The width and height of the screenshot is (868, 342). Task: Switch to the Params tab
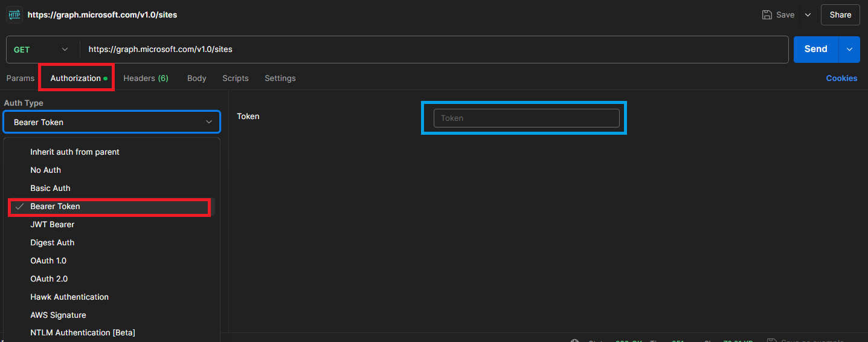(21, 78)
